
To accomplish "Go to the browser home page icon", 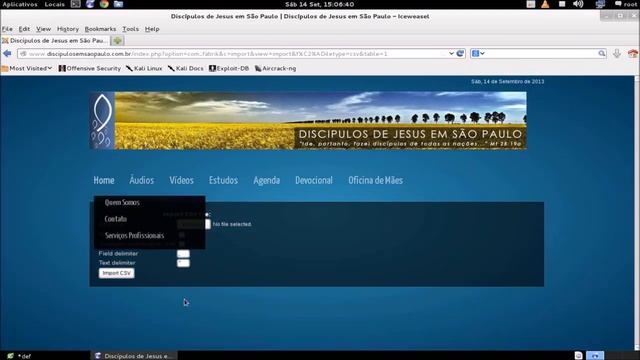I will [x=633, y=53].
